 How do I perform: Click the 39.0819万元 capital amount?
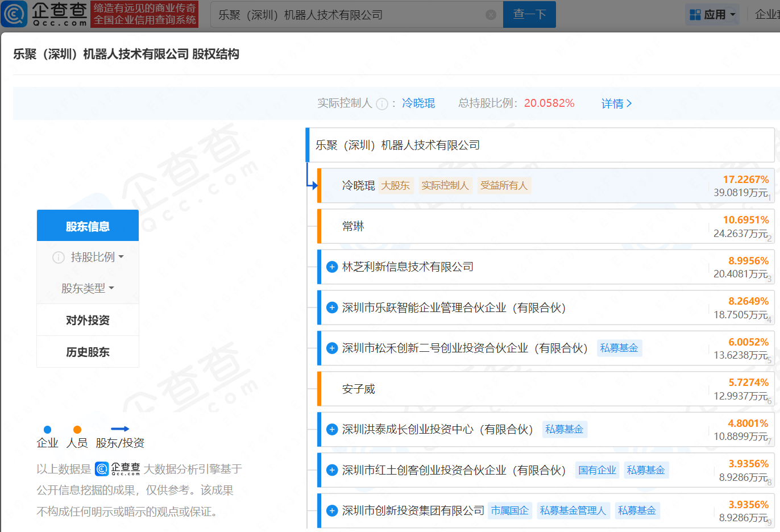pos(741,193)
